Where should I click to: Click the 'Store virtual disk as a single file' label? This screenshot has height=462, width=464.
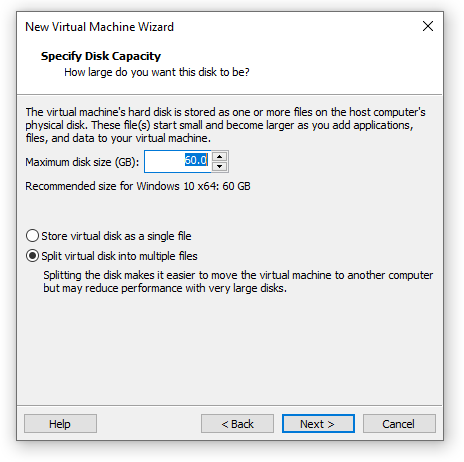pos(116,236)
